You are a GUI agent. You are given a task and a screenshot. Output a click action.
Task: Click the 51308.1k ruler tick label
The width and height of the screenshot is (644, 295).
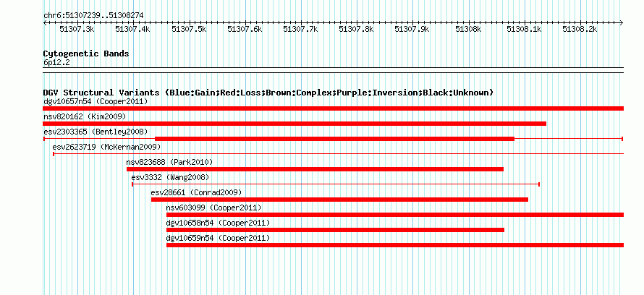click(x=524, y=29)
